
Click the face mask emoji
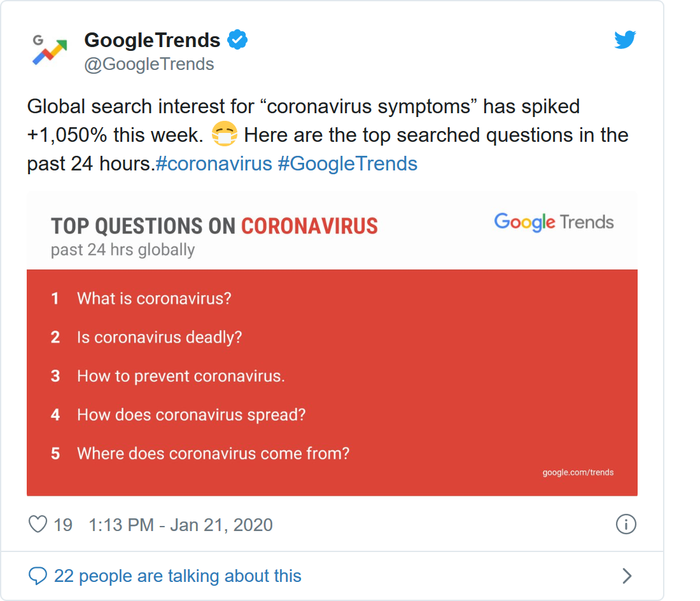(x=225, y=135)
